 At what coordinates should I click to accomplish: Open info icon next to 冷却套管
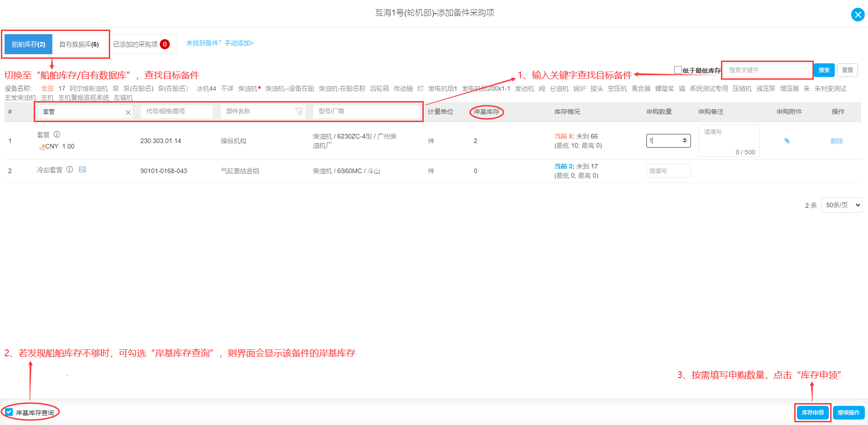[70, 169]
